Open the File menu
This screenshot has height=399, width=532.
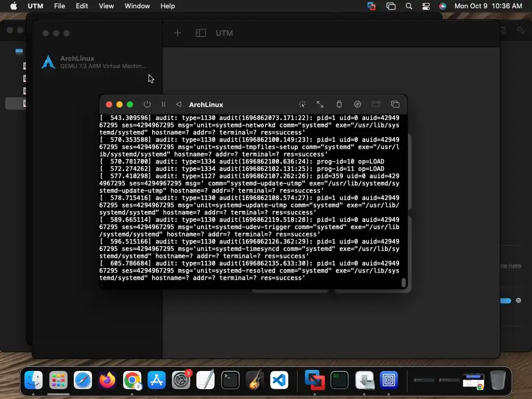59,6
